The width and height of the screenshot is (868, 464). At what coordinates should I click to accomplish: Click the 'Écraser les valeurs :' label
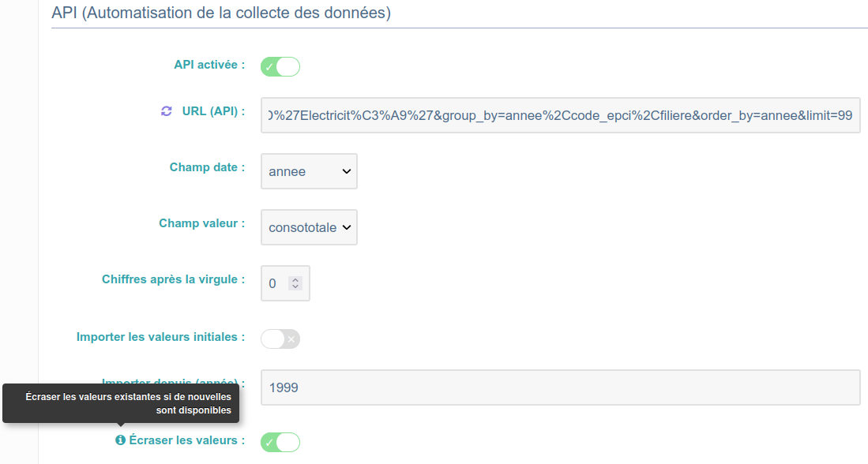click(187, 440)
